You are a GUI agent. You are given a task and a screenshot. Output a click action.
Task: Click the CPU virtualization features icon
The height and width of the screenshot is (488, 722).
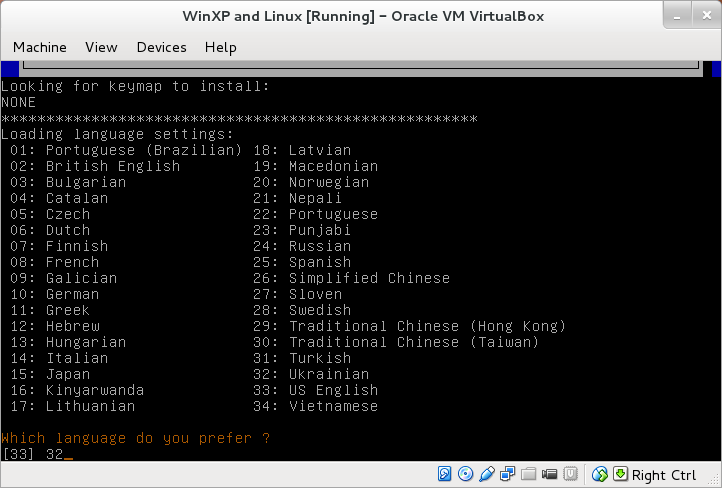click(x=569, y=474)
